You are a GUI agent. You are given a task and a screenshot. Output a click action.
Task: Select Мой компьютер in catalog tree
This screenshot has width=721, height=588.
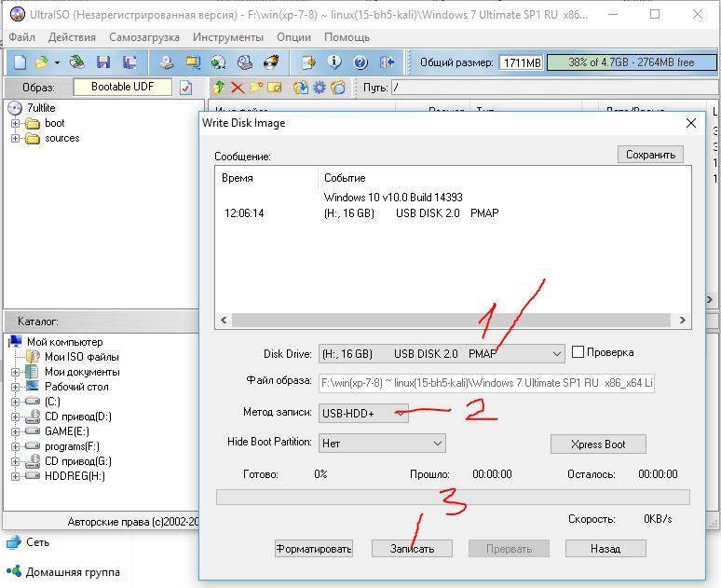pyautogui.click(x=65, y=342)
